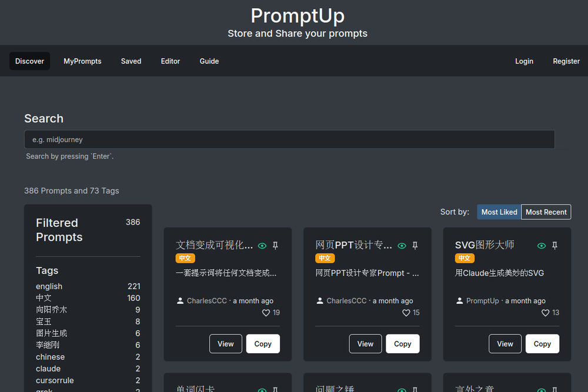Click the user icon beside PromptUp author
Image resolution: width=588 pixels, height=392 pixels.
(x=459, y=300)
